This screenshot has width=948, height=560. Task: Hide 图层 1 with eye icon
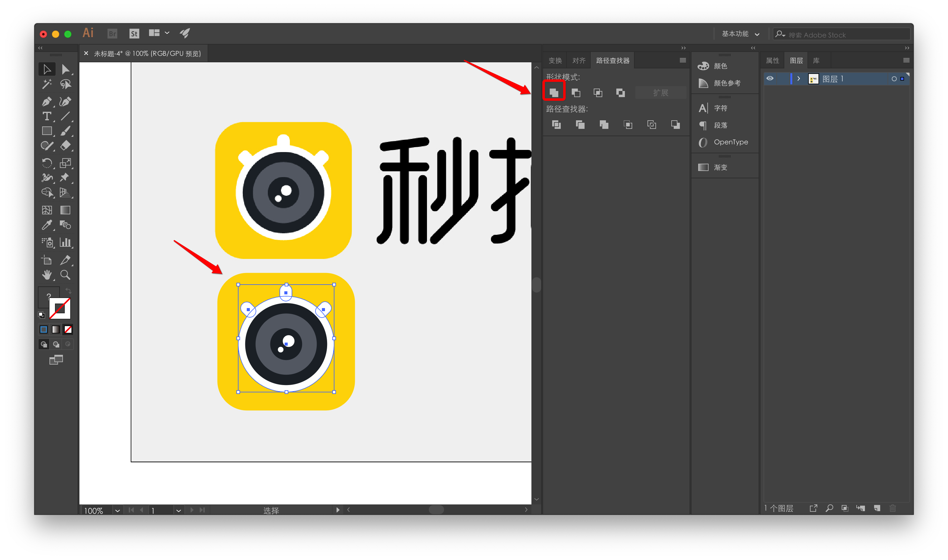770,78
